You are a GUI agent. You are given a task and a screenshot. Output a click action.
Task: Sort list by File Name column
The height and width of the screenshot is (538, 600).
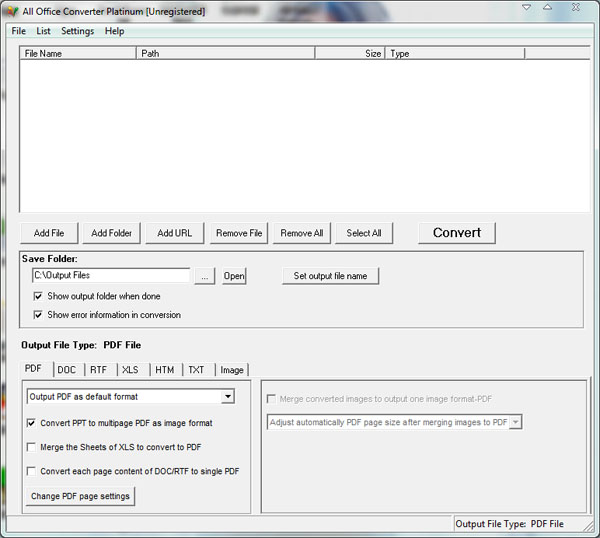(78, 54)
